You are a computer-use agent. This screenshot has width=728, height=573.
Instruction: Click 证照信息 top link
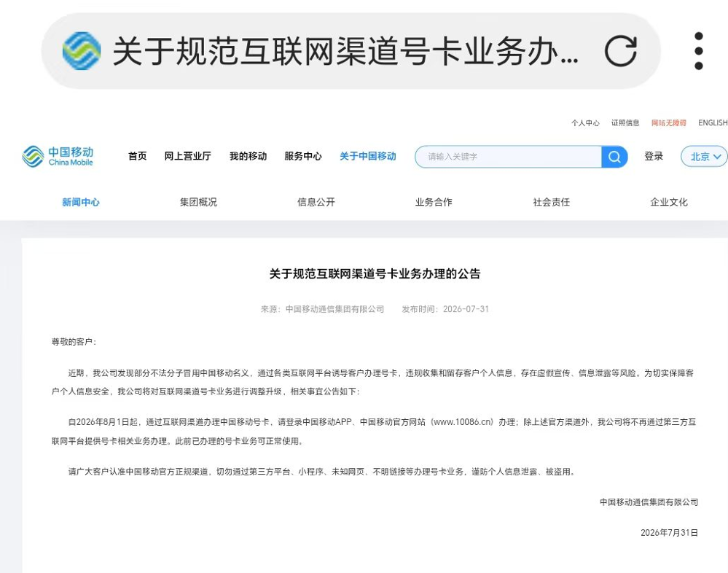point(625,122)
